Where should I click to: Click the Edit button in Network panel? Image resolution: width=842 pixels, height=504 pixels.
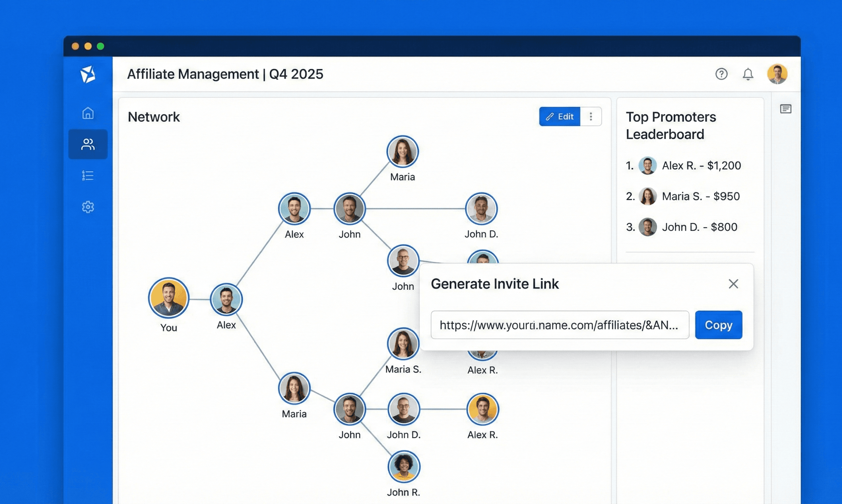click(x=559, y=116)
